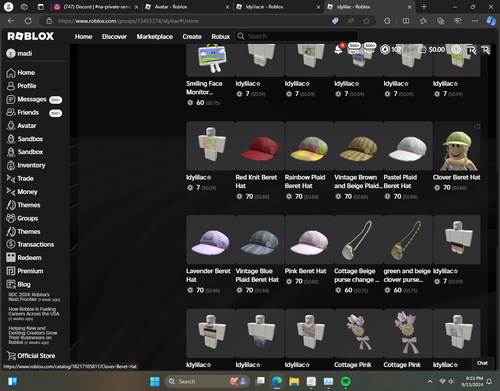Open the Pink Beret Hat thumbnail
Image resolution: width=500 pixels, height=391 pixels.
click(x=310, y=240)
